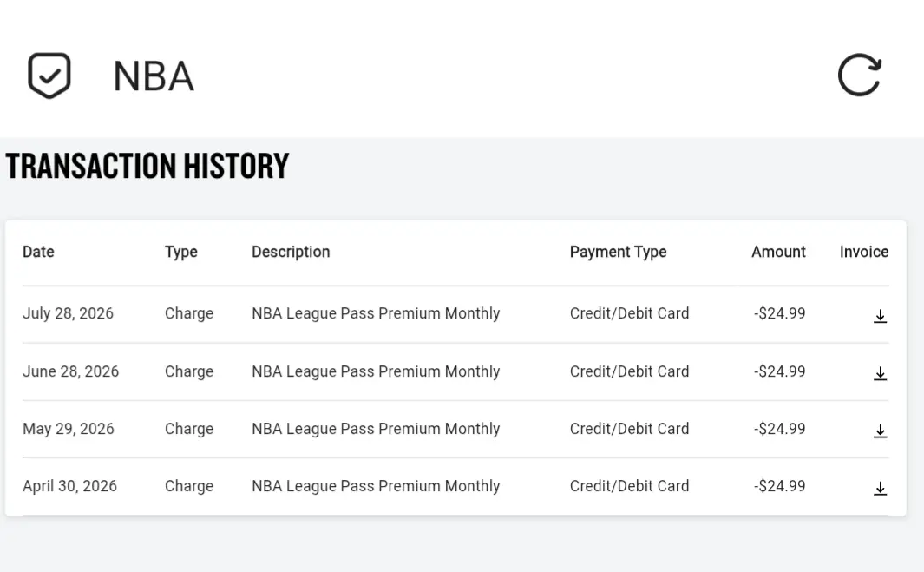Select the July 28, 2026 date cell
This screenshot has width=924, height=572.
pos(68,313)
